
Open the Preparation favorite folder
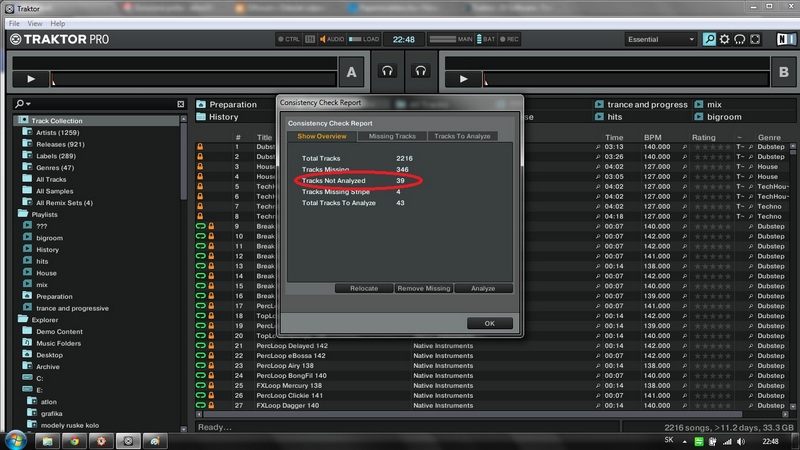point(231,104)
